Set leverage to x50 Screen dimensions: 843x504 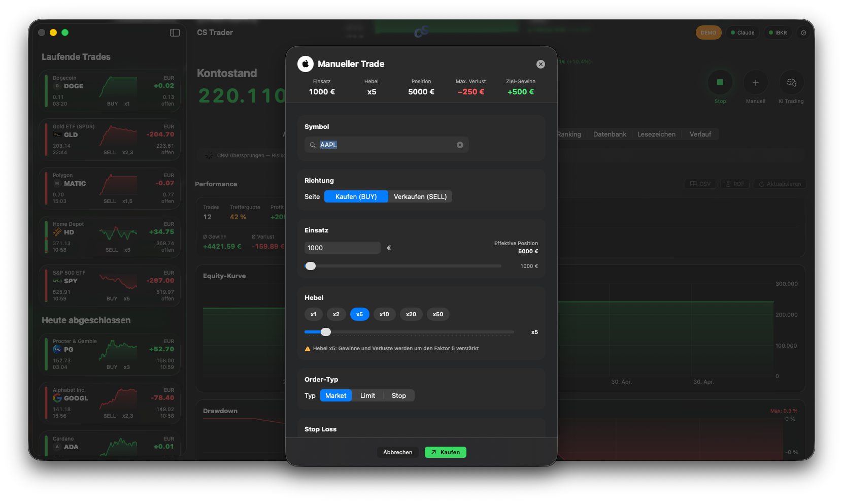tap(438, 314)
